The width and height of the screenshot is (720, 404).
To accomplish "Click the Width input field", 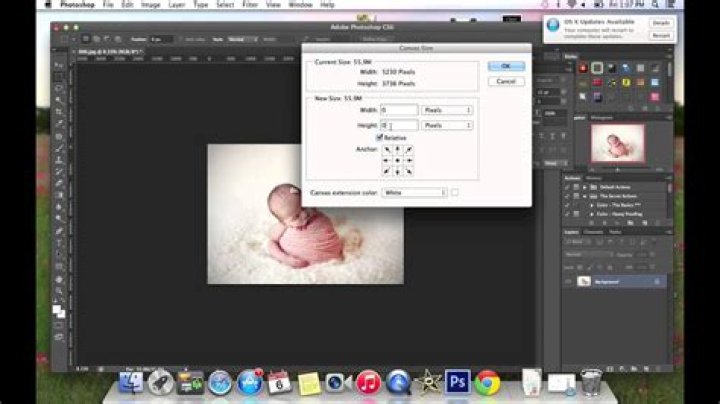I will pos(397,110).
